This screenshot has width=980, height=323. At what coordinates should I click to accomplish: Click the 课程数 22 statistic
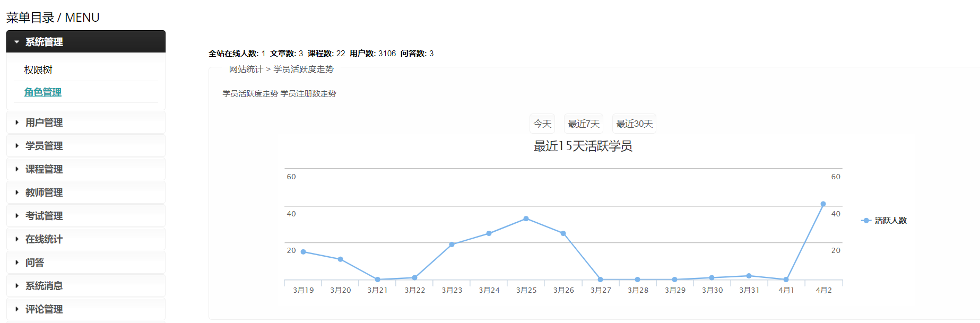pos(326,54)
